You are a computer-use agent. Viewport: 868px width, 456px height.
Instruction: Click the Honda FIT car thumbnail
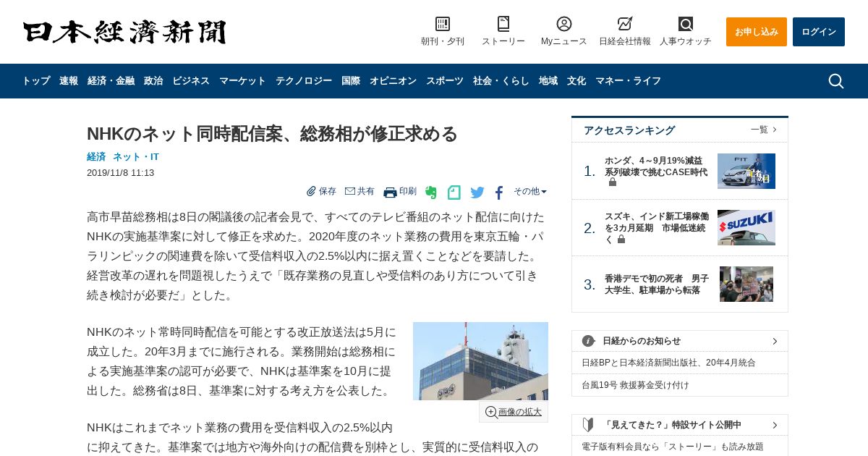pos(746,171)
